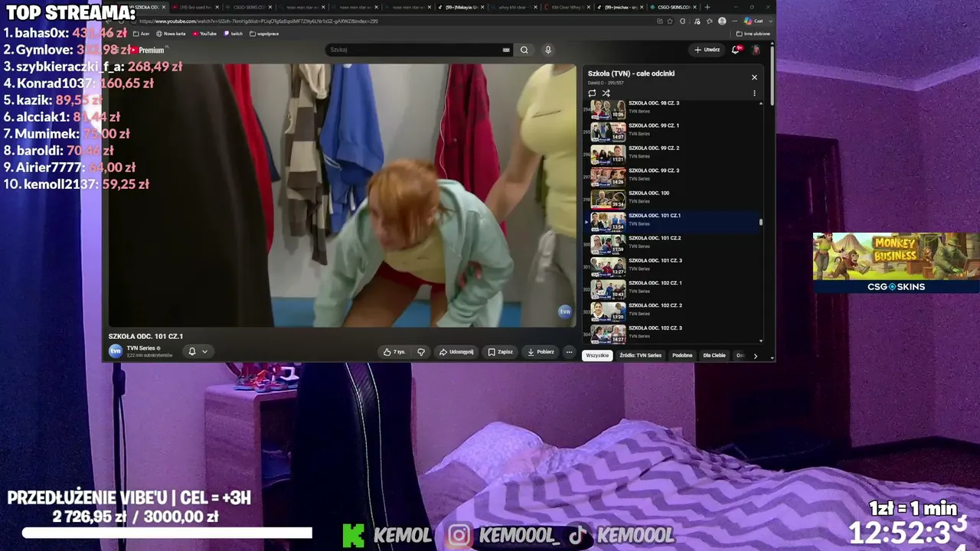Viewport: 980px width, 551px height.
Task: Open the TVN Series channel name link
Action: 141,348
